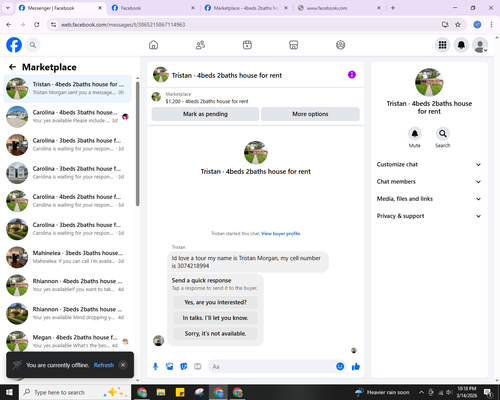Open Carolina 4beds 3baths house conversation
The height and width of the screenshot is (400, 500).
[x=67, y=117]
